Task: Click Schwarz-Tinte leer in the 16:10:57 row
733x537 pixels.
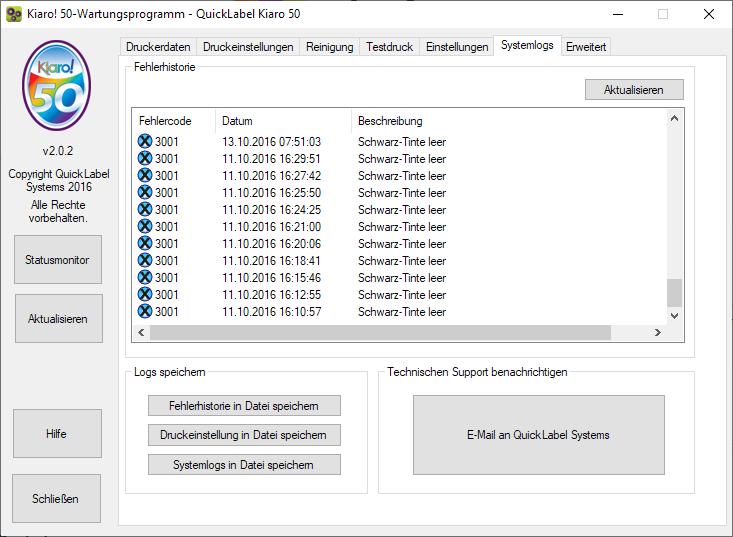Action: click(x=402, y=312)
